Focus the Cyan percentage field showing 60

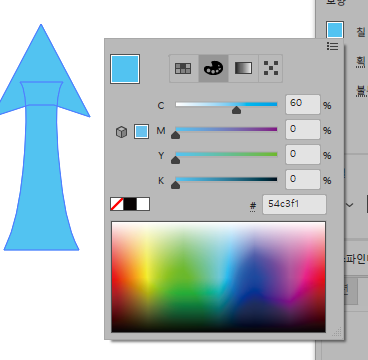pyautogui.click(x=303, y=104)
